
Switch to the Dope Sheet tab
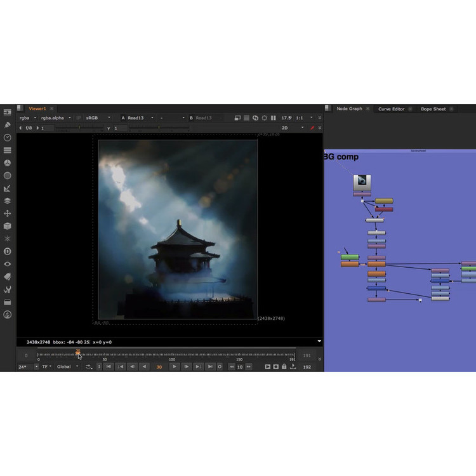(x=433, y=109)
